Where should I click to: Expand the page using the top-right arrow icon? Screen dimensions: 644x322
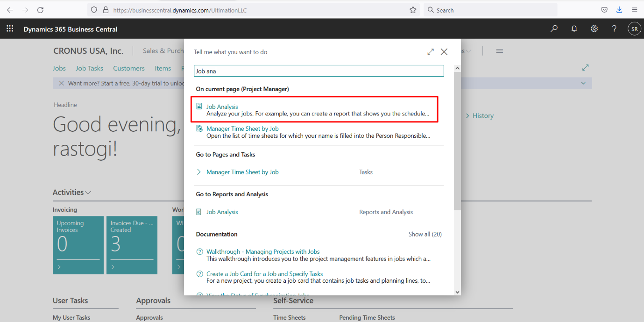585,67
